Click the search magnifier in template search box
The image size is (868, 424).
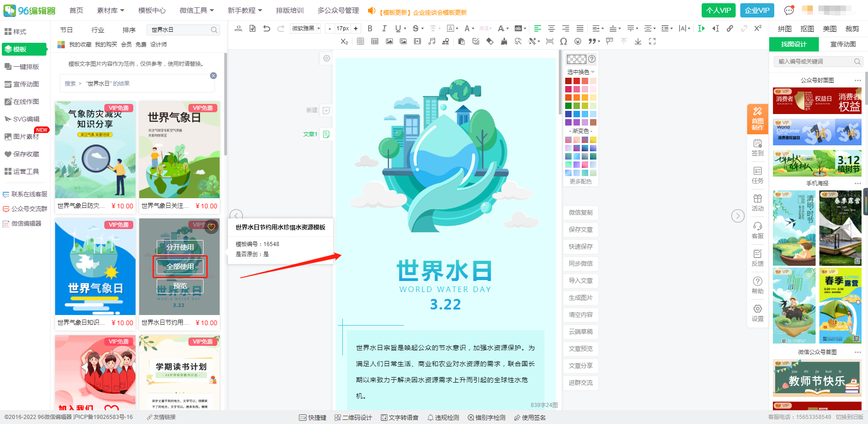click(214, 30)
